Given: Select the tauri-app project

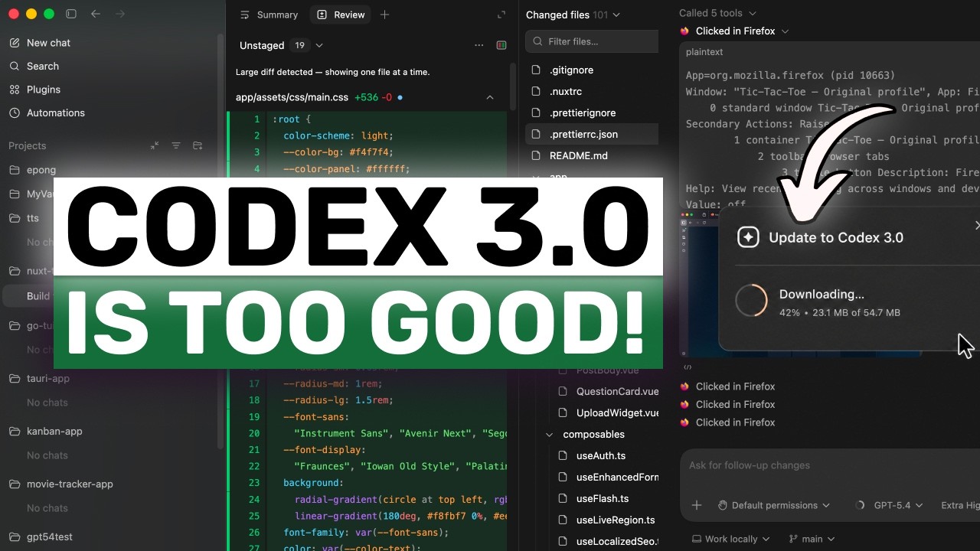Looking at the screenshot, I should (48, 378).
